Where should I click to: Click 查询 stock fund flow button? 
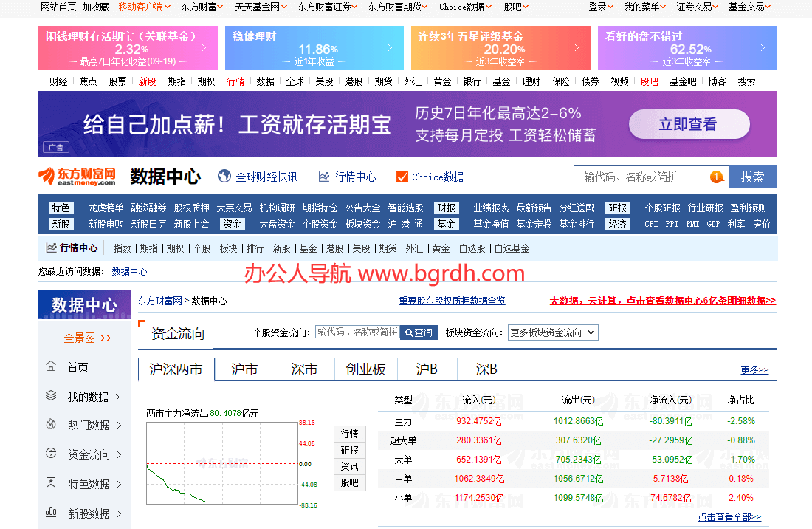click(x=419, y=332)
